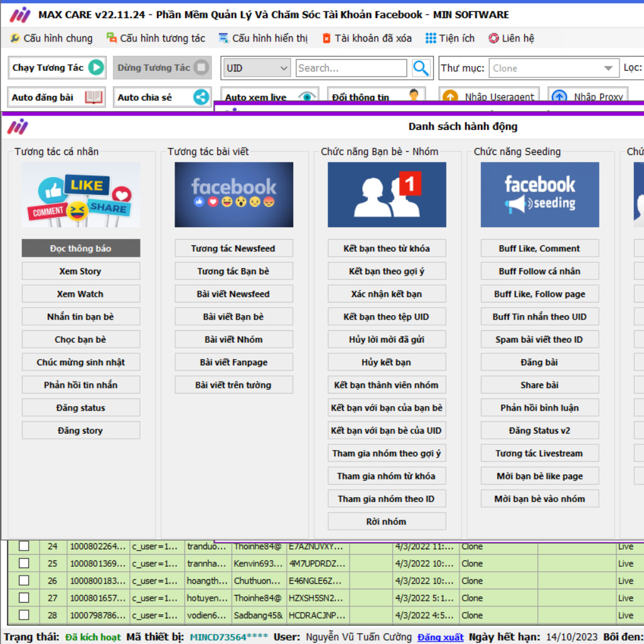This screenshot has height=644, width=644.
Task: Click the stop icon on Dừng Tương Tác
Action: [201, 68]
